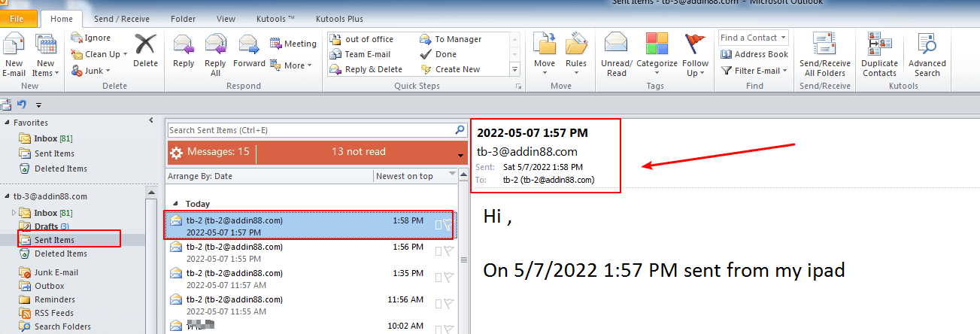Apply the To Manager quick step

pos(451,39)
